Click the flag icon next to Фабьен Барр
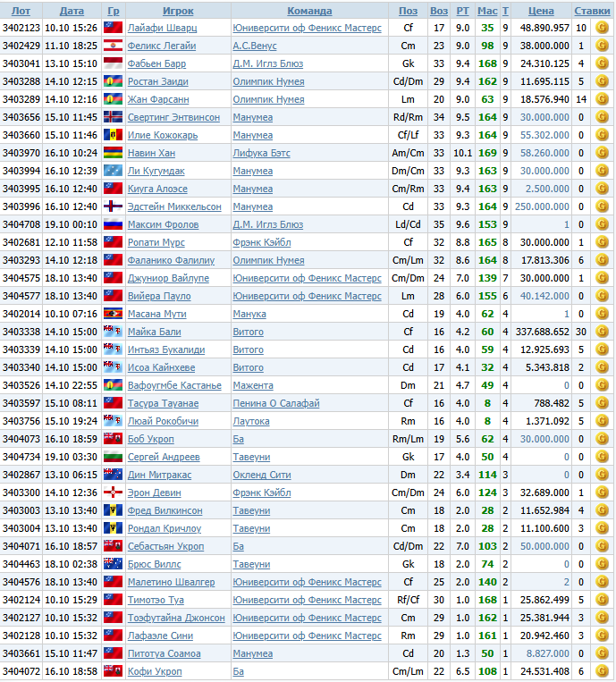This screenshot has width=616, height=682. click(x=113, y=63)
